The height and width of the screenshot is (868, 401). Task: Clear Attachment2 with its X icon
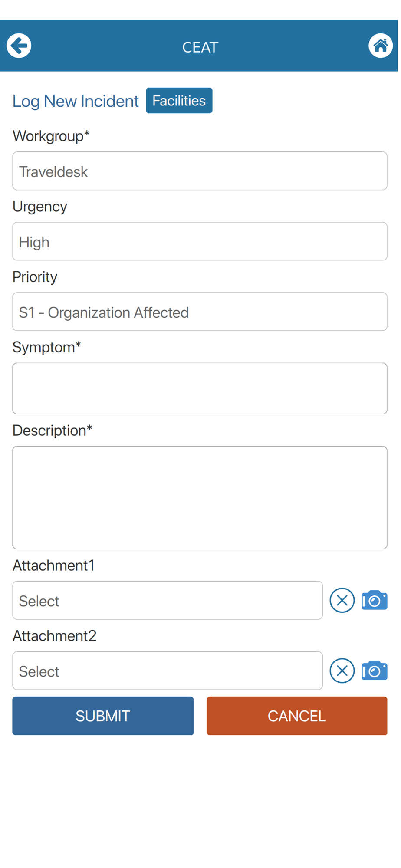[x=342, y=671]
